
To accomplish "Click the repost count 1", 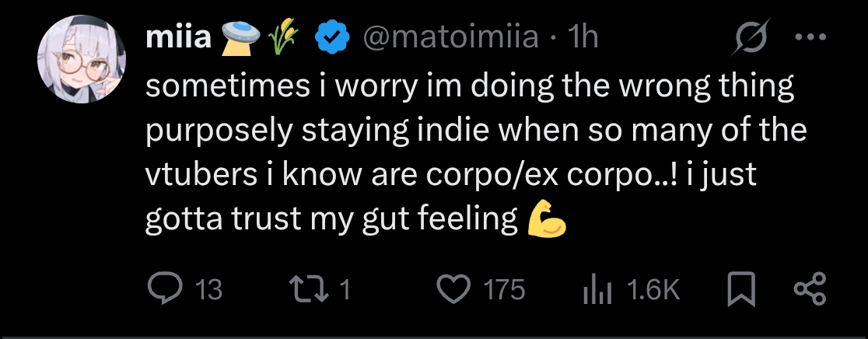I will tap(345, 289).
